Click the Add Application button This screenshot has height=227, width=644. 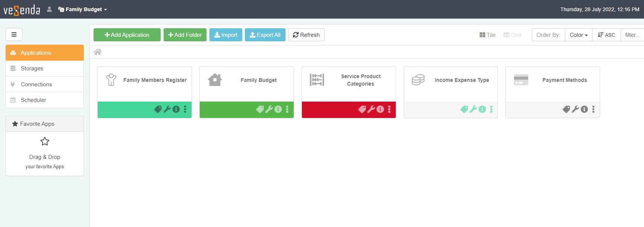(x=127, y=35)
